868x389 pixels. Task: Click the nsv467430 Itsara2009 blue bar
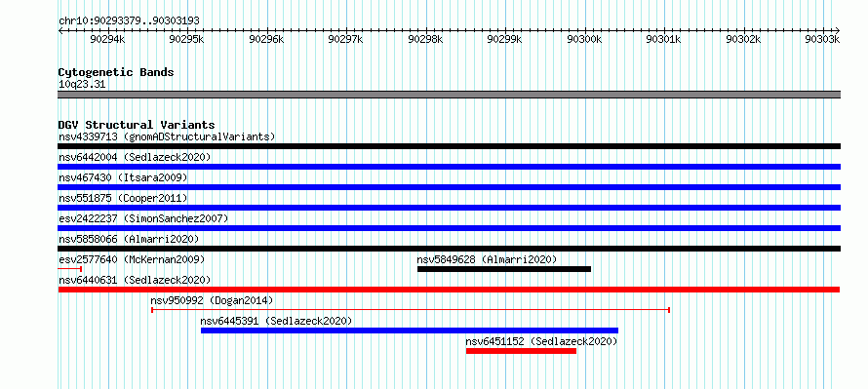449,187
